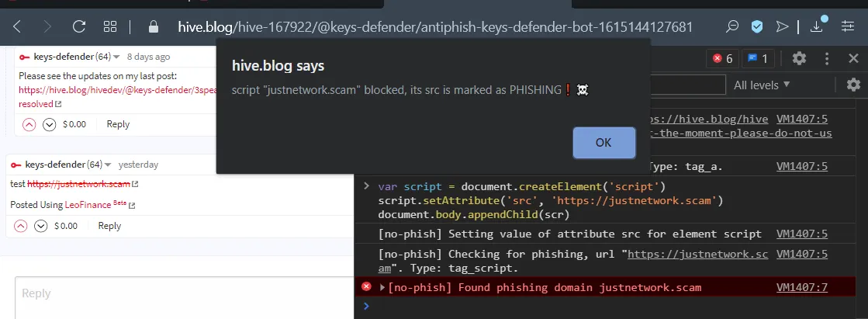The width and height of the screenshot is (868, 319).
Task: Click OK in hive.blog alert dialog
Action: 604,142
